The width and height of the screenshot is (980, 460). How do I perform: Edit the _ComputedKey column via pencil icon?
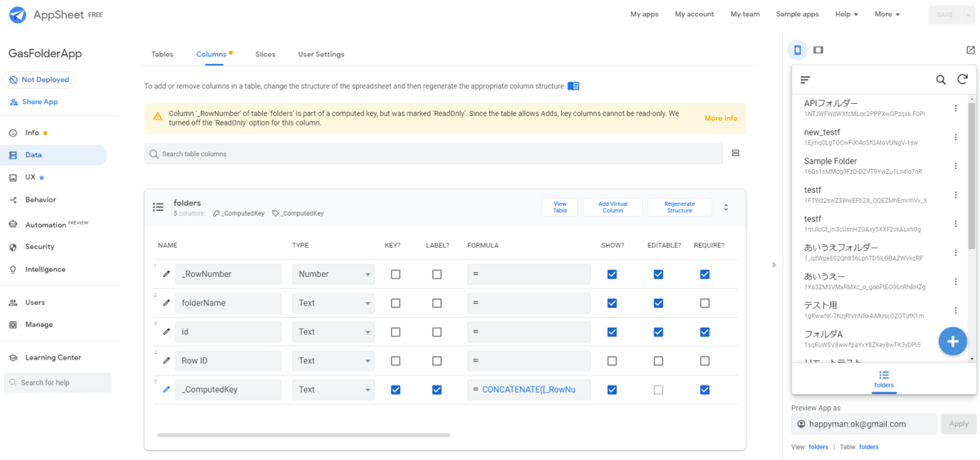pyautogui.click(x=167, y=390)
